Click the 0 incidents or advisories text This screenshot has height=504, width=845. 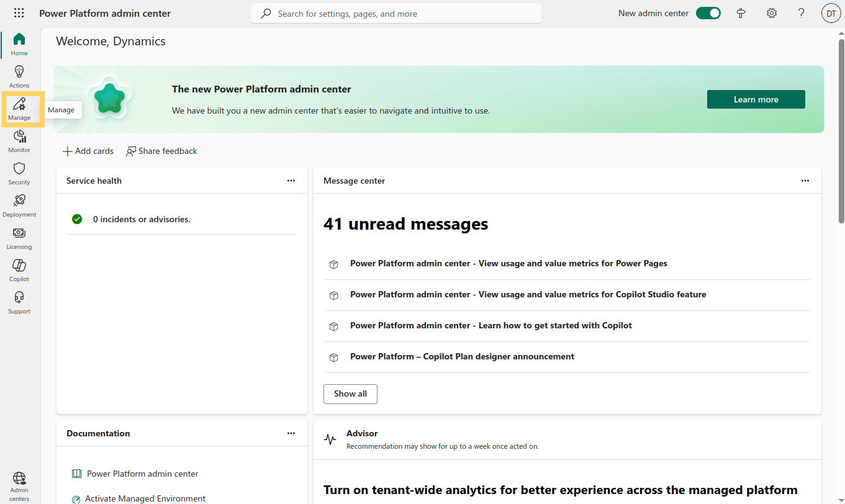pos(142,219)
